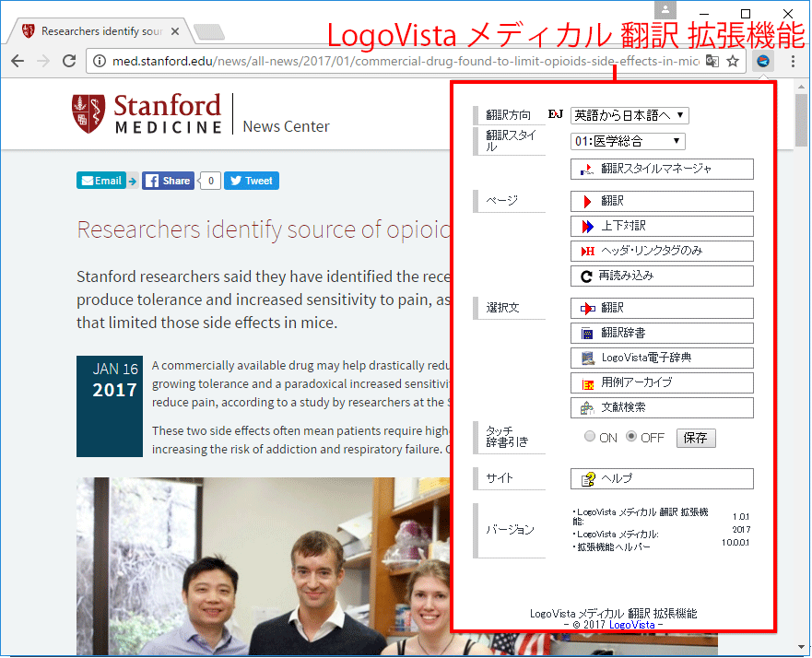Click the site info icon in address bar
Viewport: 812px width, 658px height.
[x=99, y=61]
